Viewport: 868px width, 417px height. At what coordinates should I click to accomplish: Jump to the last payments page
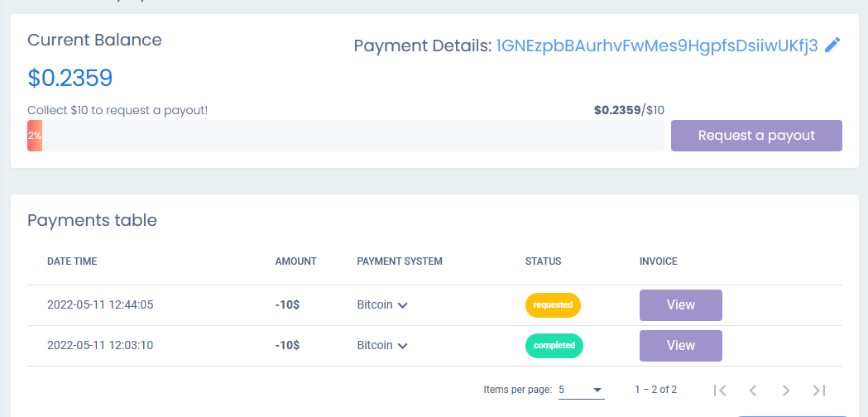(x=819, y=390)
